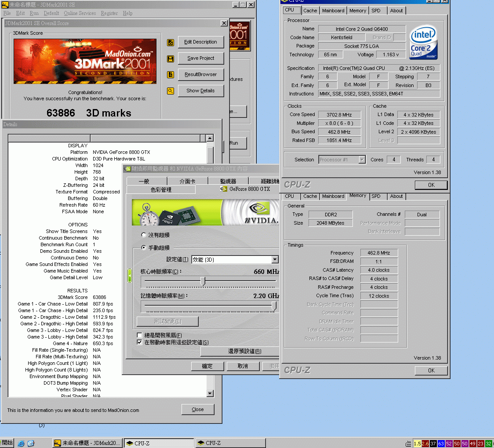Open the 介面卡 adapter tab
The width and height of the screenshot is (494, 448).
[x=188, y=181]
